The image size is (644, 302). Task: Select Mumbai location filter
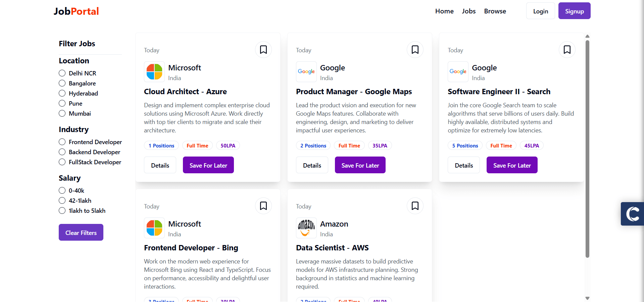click(62, 113)
